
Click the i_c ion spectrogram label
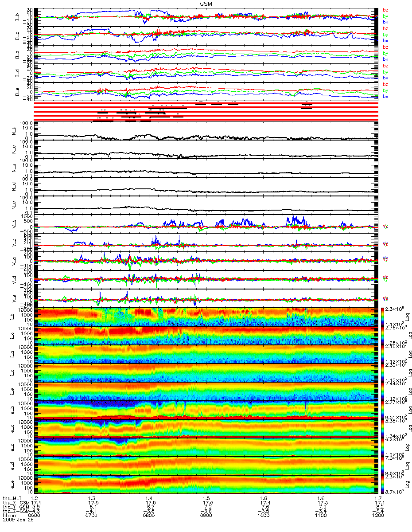click(x=12, y=336)
